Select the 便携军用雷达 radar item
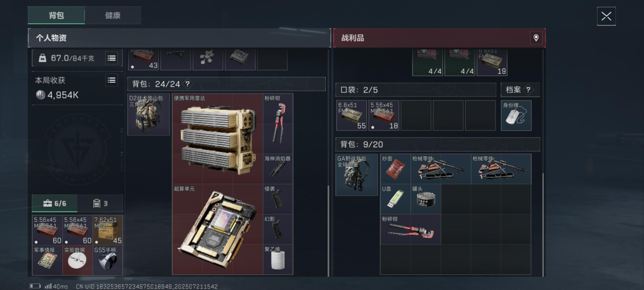Viewport: 644px width, 290px height. (x=217, y=139)
